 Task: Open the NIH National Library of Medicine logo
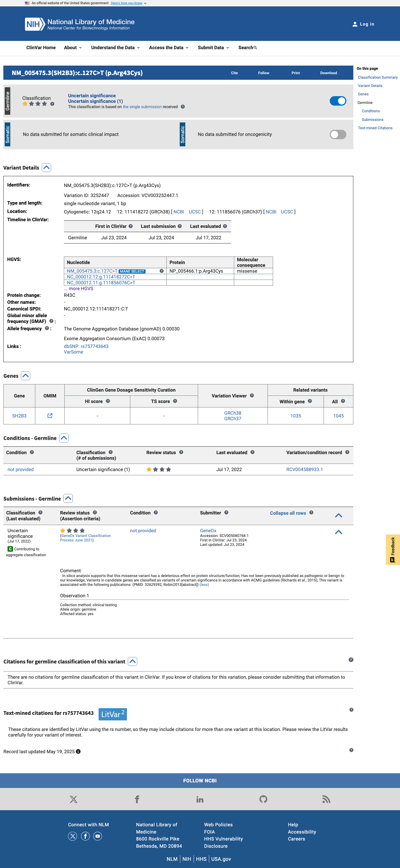[80, 24]
